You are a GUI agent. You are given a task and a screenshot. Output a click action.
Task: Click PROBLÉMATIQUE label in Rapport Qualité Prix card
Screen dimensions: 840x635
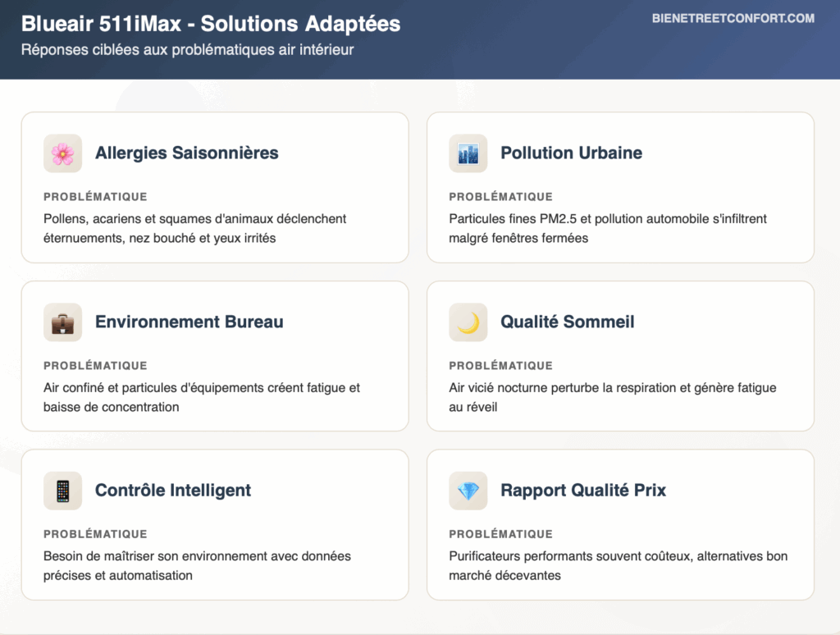pyautogui.click(x=500, y=534)
